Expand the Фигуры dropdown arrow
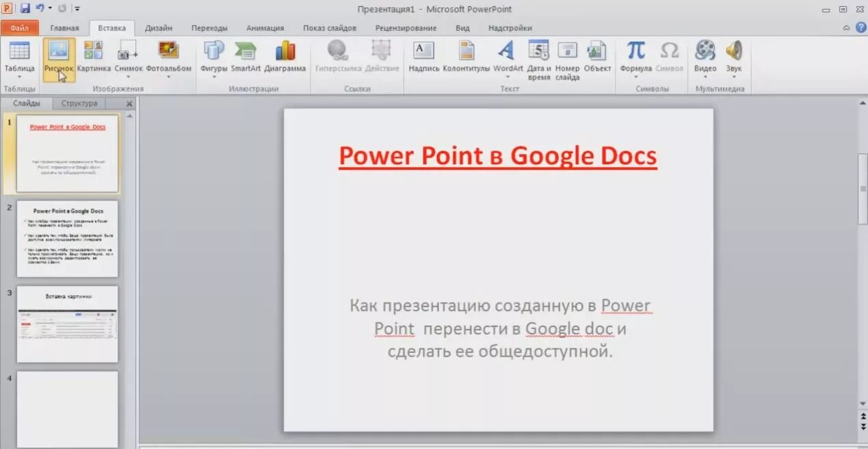The image size is (868, 449). coord(213,77)
